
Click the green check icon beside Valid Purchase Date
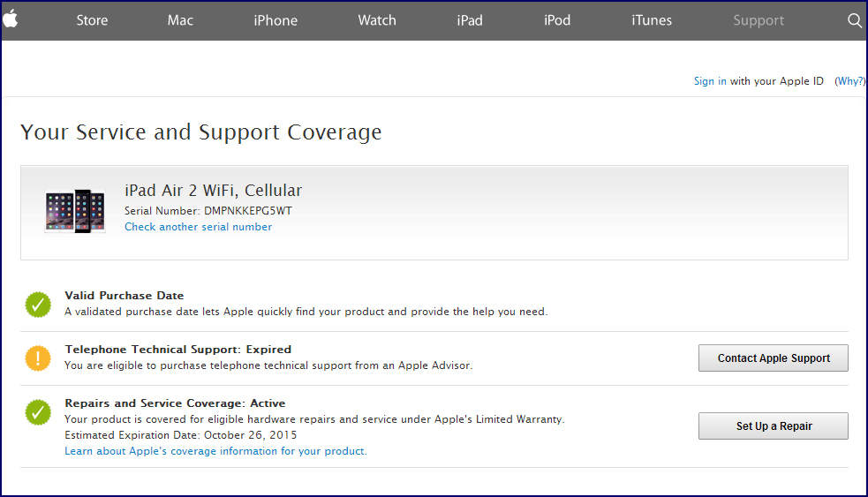click(x=38, y=305)
